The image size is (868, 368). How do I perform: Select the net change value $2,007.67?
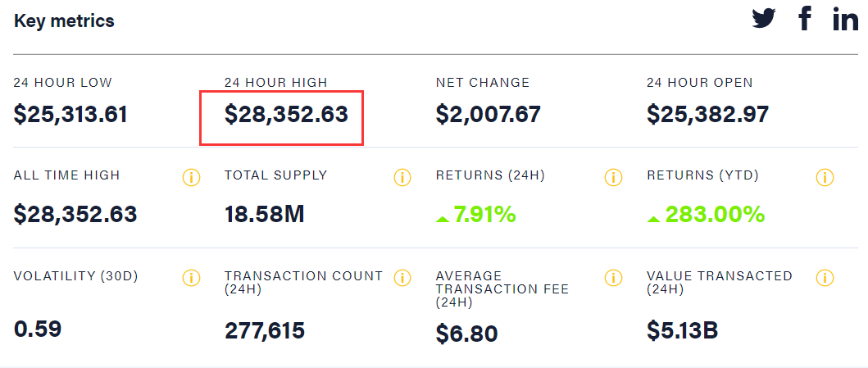pyautogui.click(x=489, y=115)
